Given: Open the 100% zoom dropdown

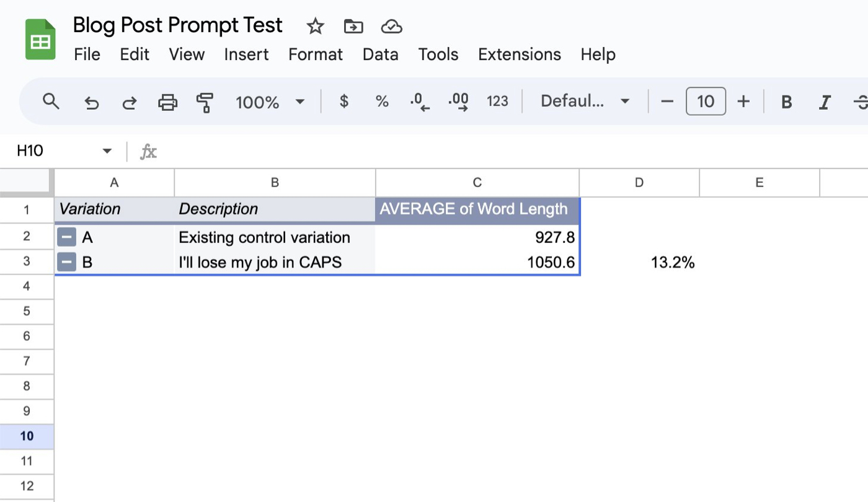Looking at the screenshot, I should (x=270, y=102).
